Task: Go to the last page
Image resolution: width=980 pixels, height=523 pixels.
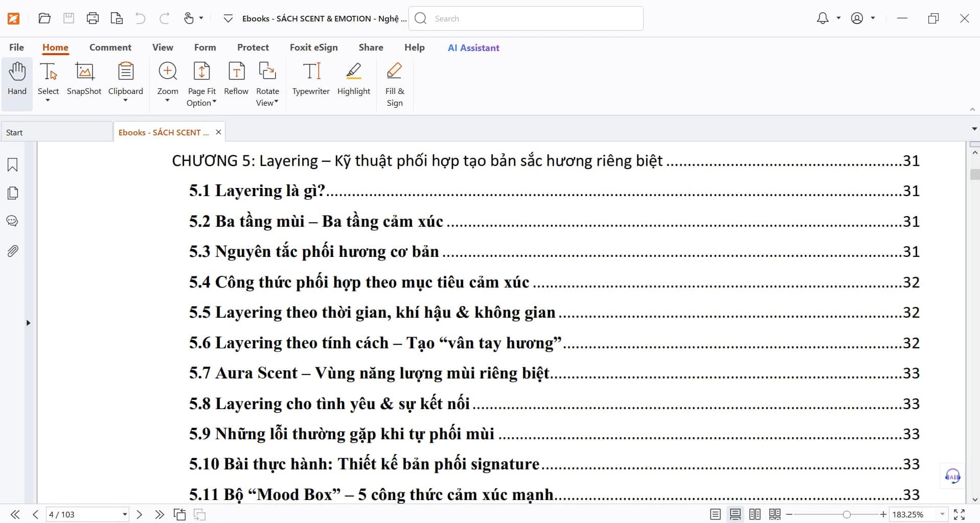Action: pos(159,514)
